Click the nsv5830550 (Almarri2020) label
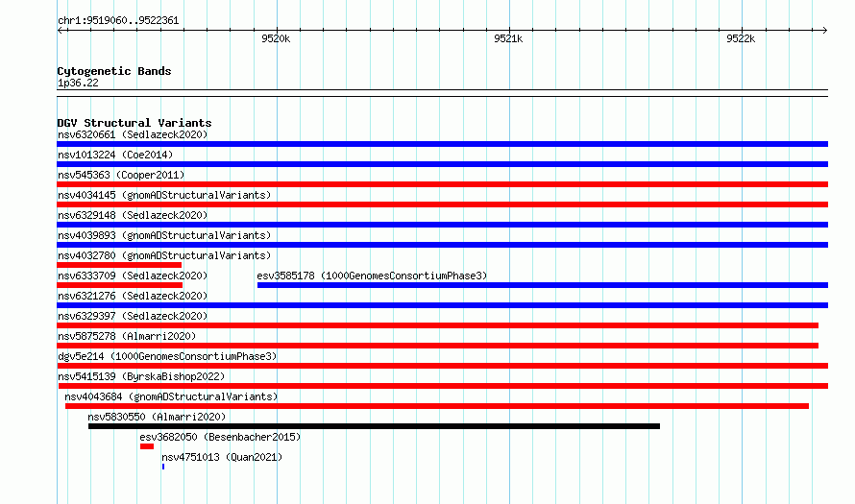This screenshot has width=855, height=504. point(157,417)
